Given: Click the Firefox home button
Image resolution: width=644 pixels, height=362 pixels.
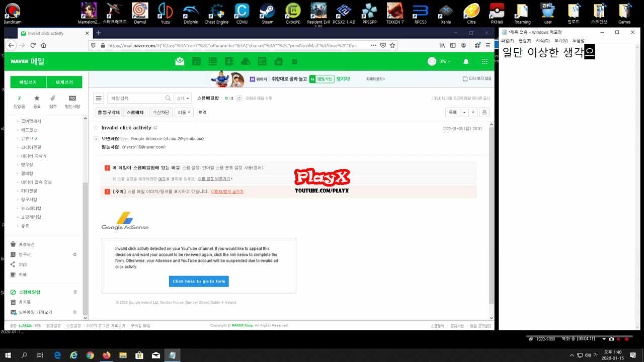Looking at the screenshot, I should tap(44, 45).
